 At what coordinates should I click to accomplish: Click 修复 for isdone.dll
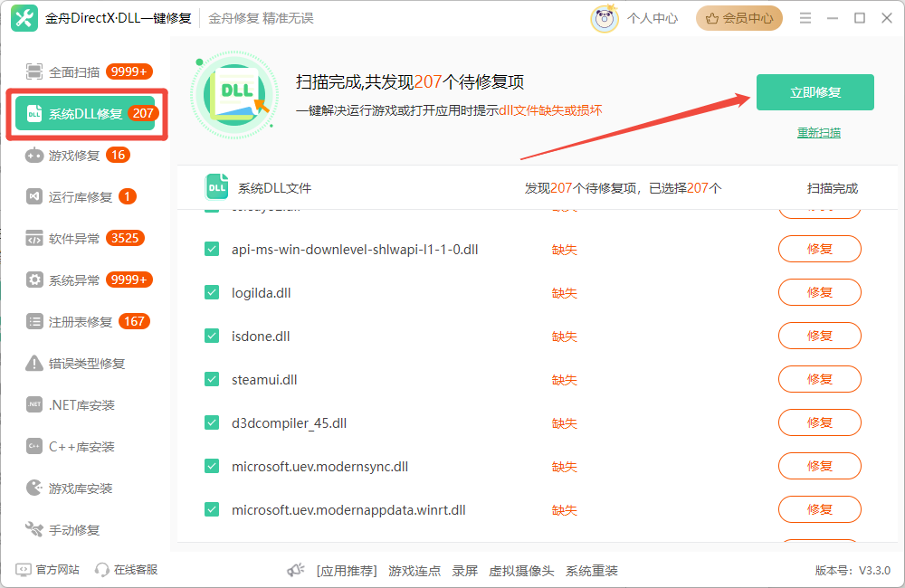(820, 336)
